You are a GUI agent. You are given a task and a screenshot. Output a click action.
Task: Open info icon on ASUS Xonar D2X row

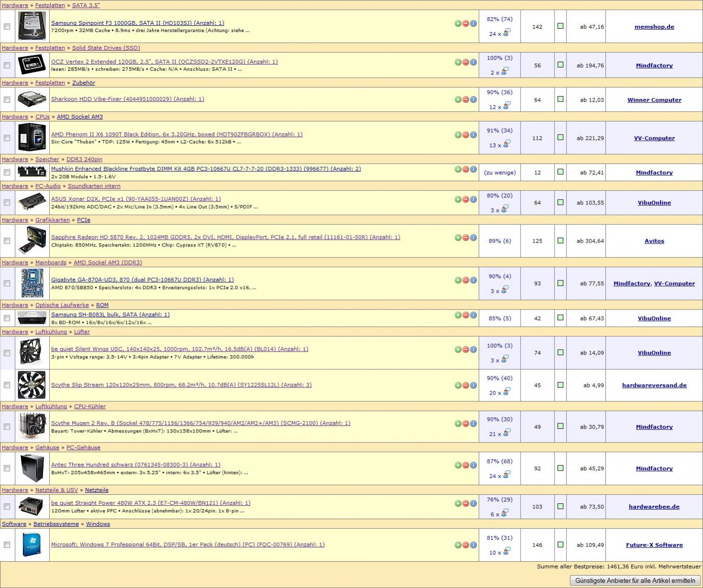click(x=473, y=199)
